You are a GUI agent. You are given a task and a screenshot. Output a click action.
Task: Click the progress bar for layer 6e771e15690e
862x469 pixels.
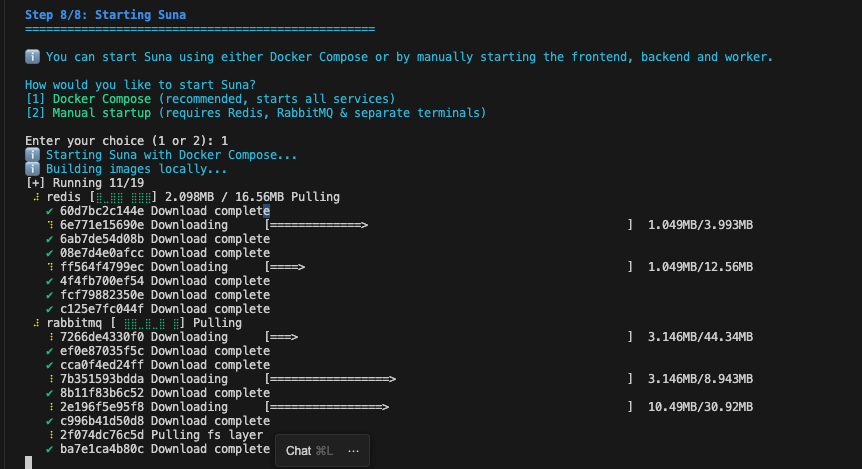point(449,225)
